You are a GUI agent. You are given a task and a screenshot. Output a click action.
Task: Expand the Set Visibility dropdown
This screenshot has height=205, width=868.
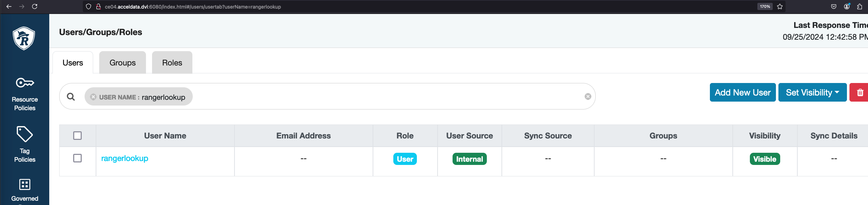pos(812,93)
